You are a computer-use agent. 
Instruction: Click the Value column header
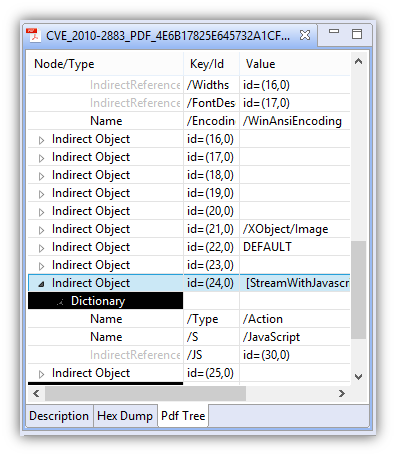point(295,64)
